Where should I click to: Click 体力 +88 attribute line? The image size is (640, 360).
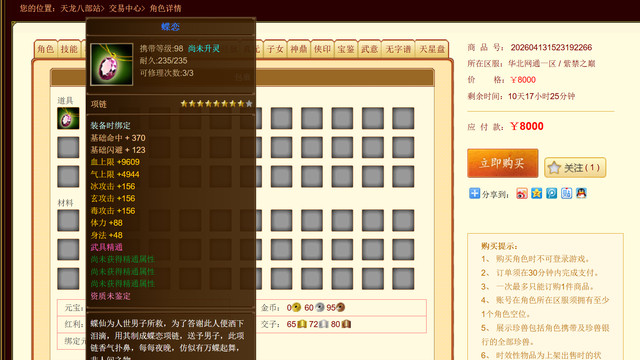point(107,223)
